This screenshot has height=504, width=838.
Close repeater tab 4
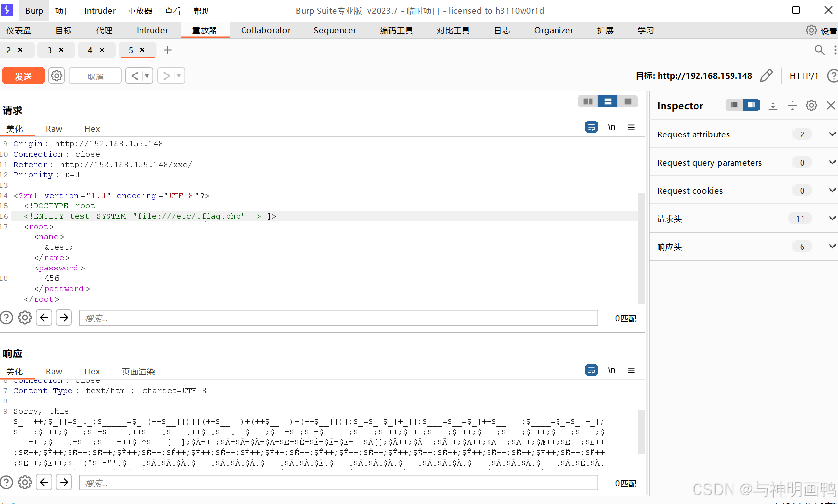pos(102,50)
